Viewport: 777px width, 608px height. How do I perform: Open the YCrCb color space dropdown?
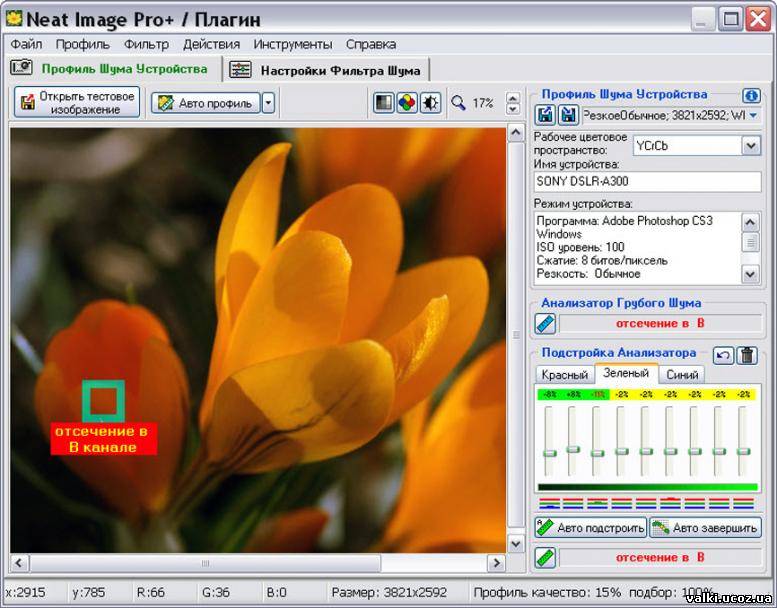coord(751,145)
